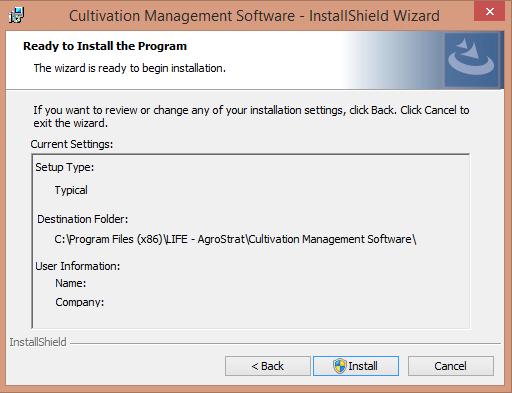Click the Ready to Install the Program heading

tap(105, 46)
